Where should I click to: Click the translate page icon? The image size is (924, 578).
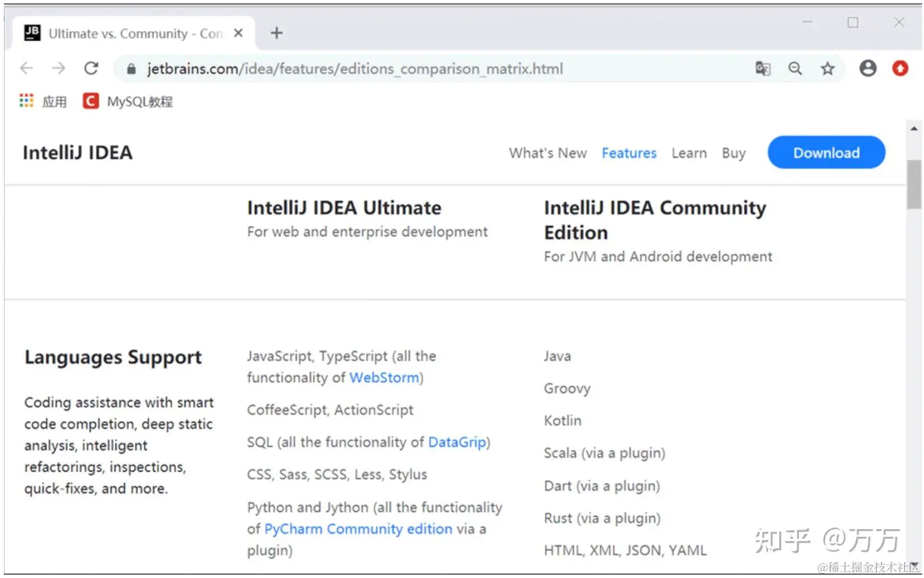762,69
